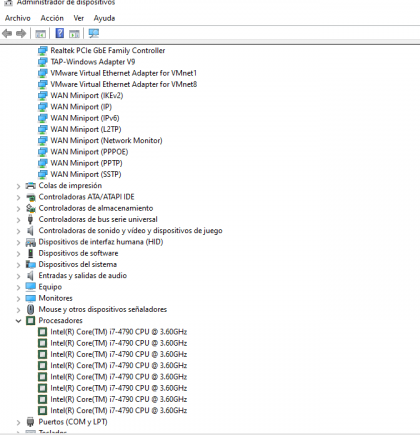Expand the Monitores node

tap(18, 299)
